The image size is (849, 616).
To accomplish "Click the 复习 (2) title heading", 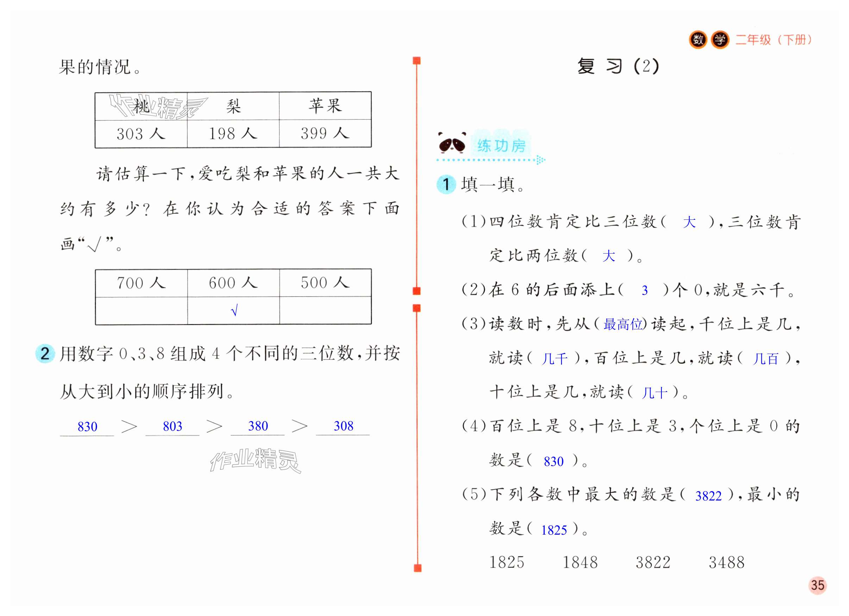I will pos(618,66).
